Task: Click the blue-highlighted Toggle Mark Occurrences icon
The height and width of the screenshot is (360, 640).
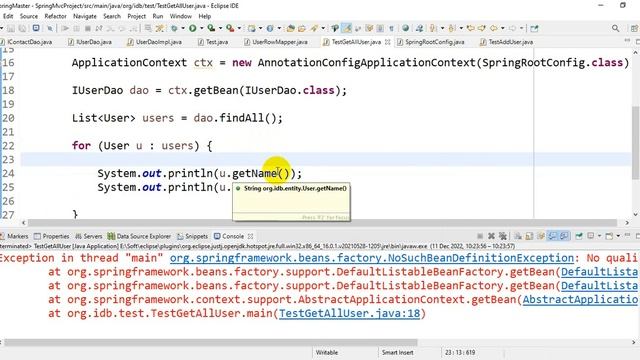Action: coord(347,28)
